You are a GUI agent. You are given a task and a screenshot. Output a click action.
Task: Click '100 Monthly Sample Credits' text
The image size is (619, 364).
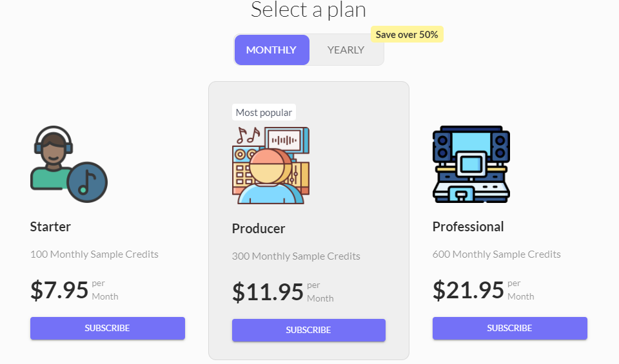tap(94, 254)
